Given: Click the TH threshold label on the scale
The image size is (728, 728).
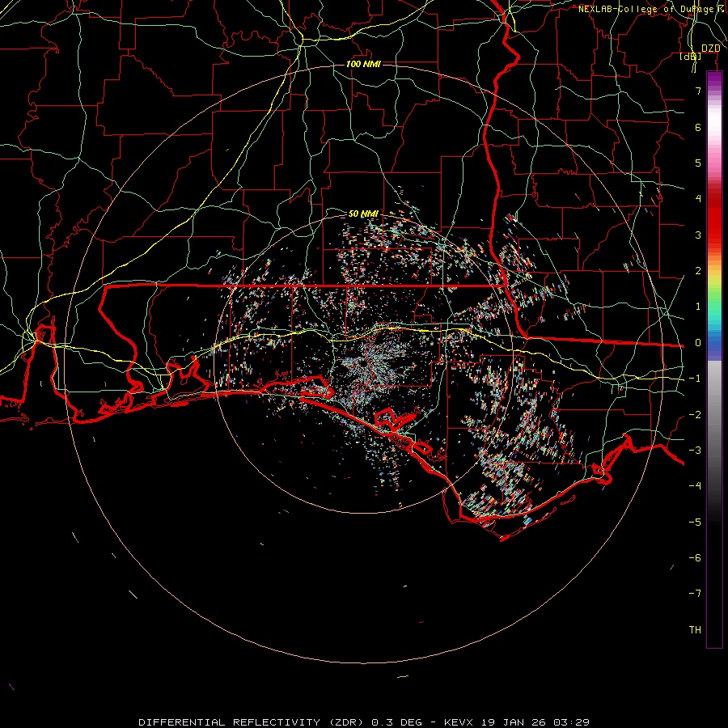Looking at the screenshot, I should [x=695, y=630].
